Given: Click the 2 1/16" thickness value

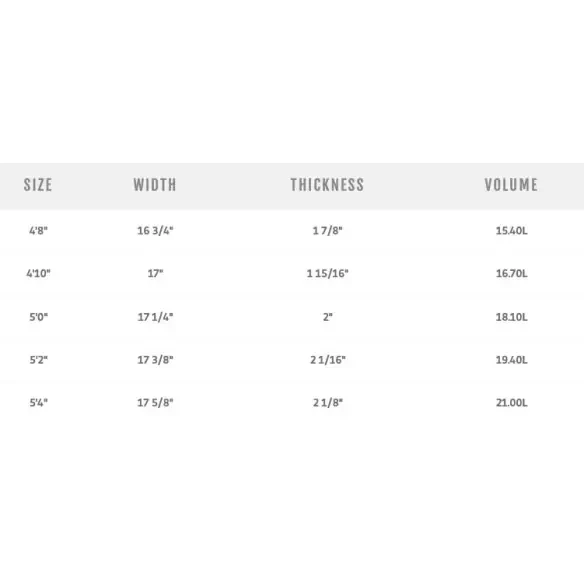Looking at the screenshot, I should [328, 360].
